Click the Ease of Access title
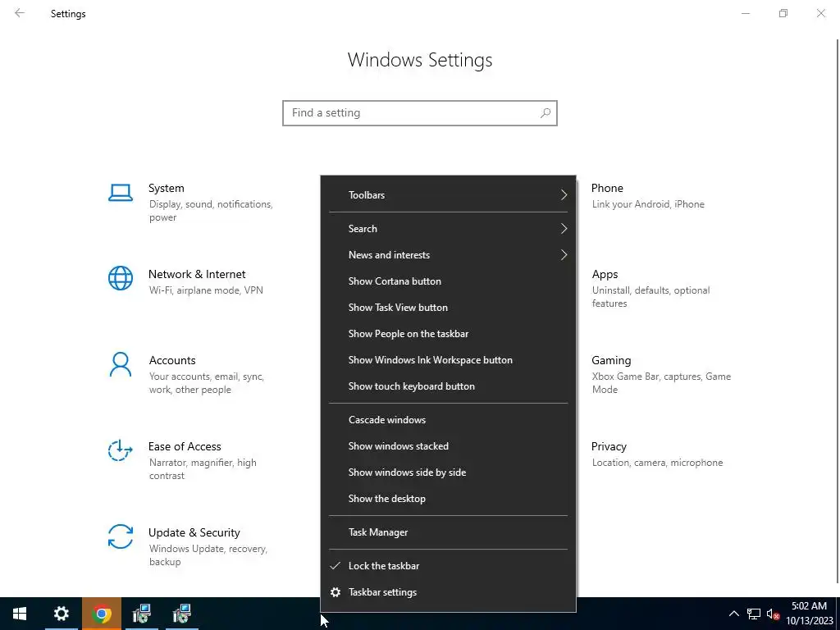Viewport: 840px width, 630px height. (x=185, y=447)
